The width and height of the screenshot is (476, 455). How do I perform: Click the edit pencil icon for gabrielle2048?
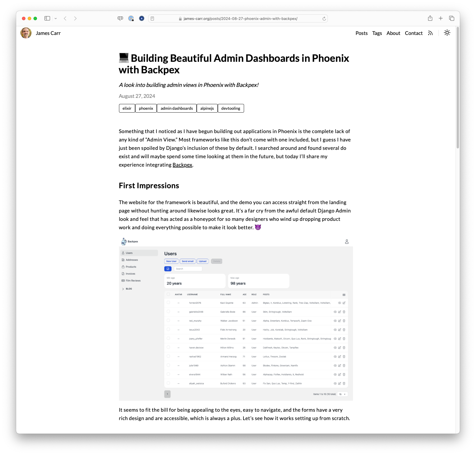(340, 312)
